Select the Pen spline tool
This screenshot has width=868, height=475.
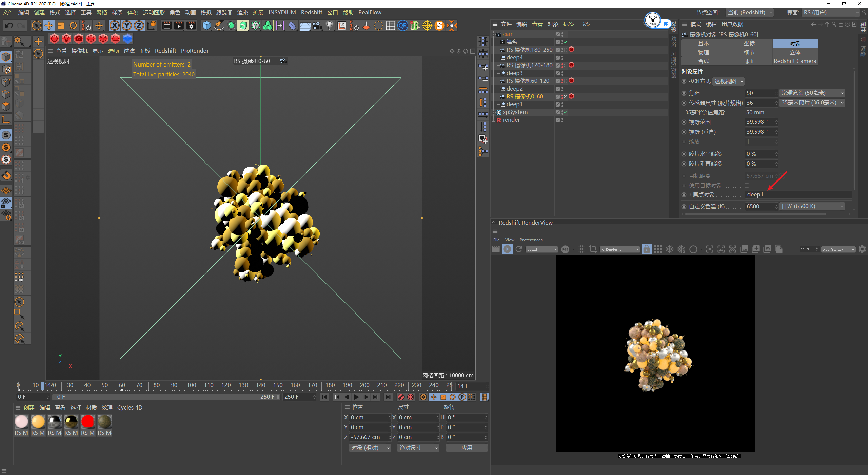click(219, 25)
